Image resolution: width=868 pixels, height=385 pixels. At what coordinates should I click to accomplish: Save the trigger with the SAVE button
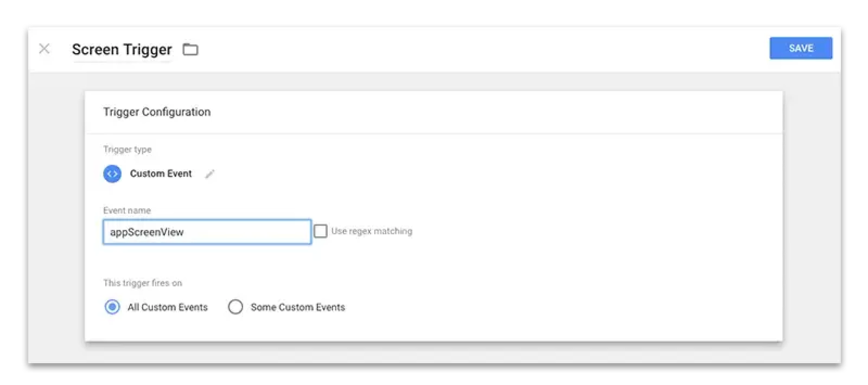(x=801, y=48)
